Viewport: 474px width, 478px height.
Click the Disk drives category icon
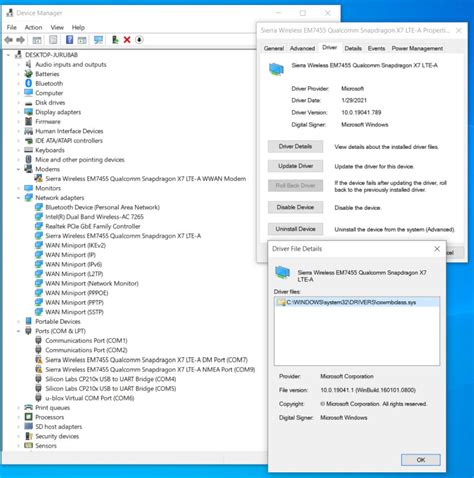pos(29,103)
